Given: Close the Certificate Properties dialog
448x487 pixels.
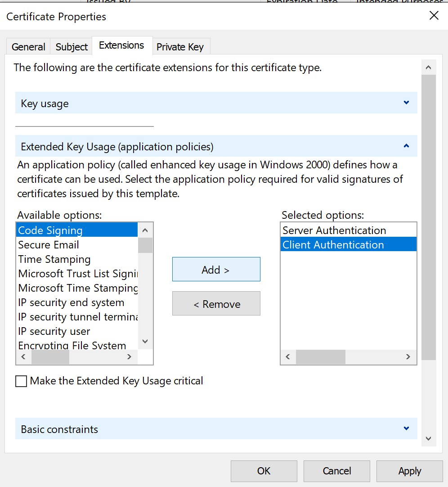Looking at the screenshot, I should click(x=434, y=16).
